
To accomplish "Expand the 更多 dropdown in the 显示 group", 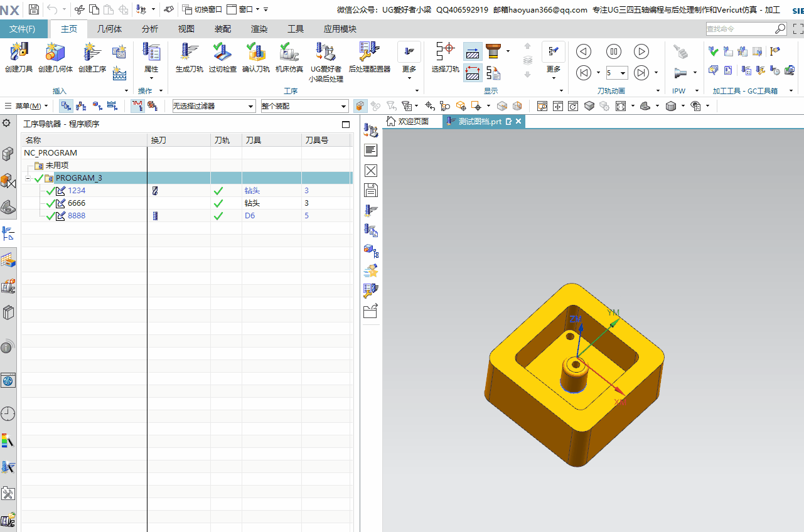I will pos(553,78).
